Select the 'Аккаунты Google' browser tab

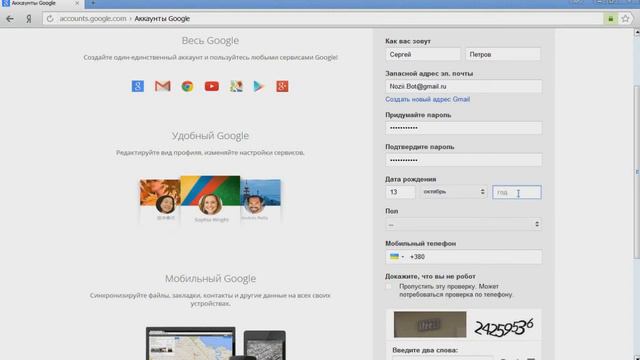coord(41,3)
